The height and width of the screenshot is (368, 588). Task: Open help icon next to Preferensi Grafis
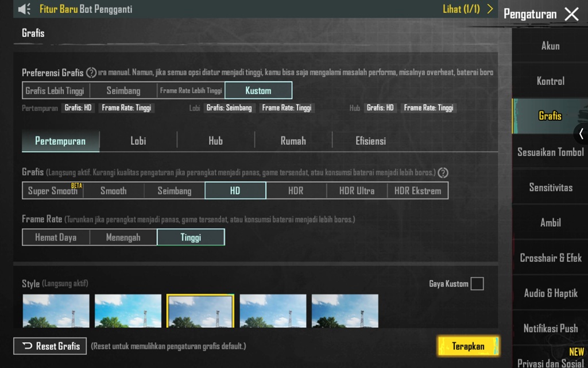[91, 72]
